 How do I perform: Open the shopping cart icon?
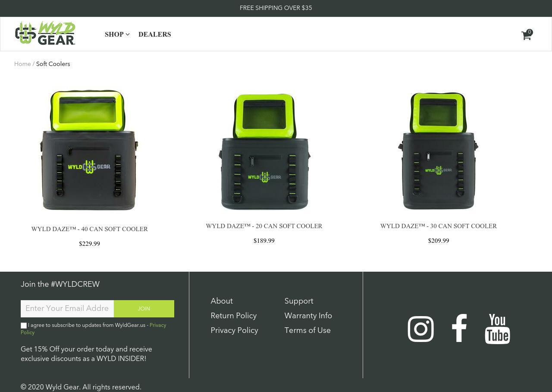coord(526,35)
